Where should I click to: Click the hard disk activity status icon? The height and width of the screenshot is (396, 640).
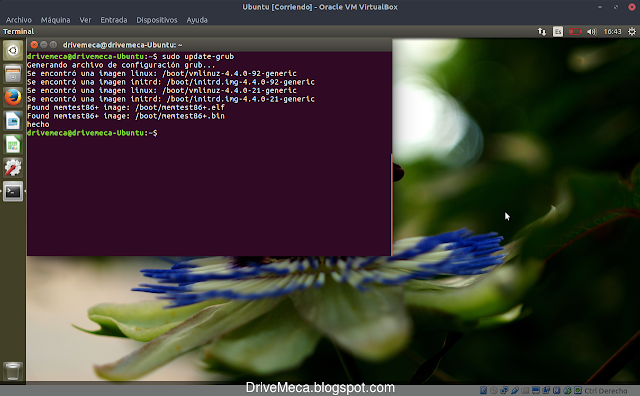pyautogui.click(x=483, y=391)
